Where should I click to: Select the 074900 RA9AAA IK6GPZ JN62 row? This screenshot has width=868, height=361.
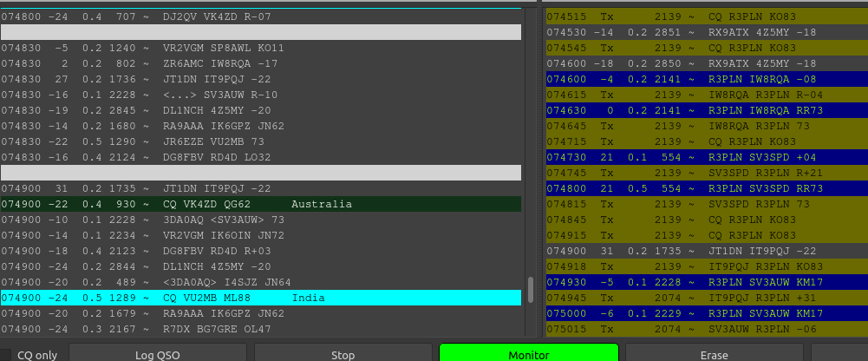[x=261, y=313]
